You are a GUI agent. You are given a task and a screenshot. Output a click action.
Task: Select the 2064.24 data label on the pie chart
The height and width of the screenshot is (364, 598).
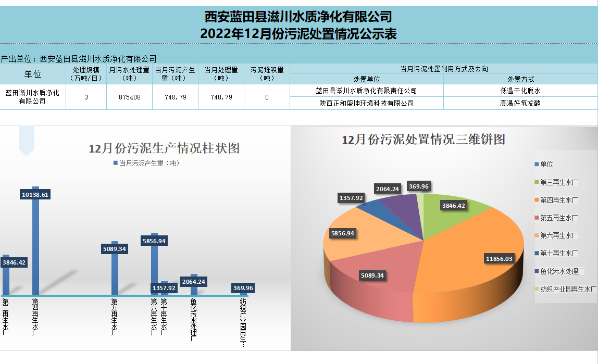387,189
